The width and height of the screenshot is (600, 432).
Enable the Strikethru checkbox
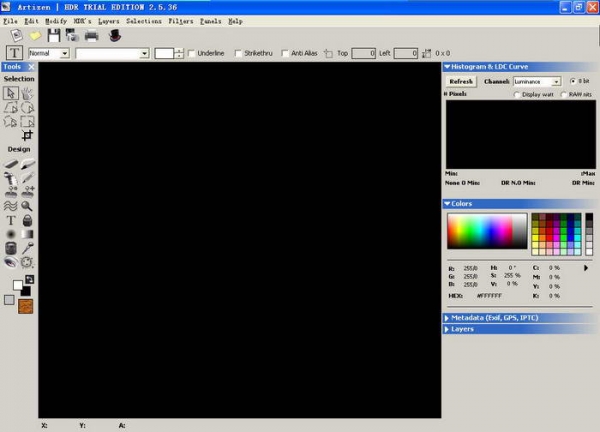pos(238,53)
